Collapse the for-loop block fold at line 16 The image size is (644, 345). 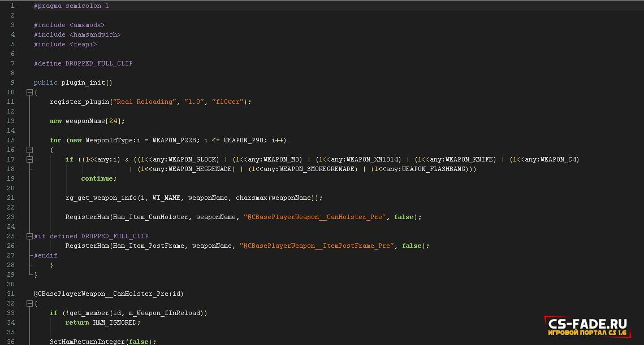coord(29,150)
